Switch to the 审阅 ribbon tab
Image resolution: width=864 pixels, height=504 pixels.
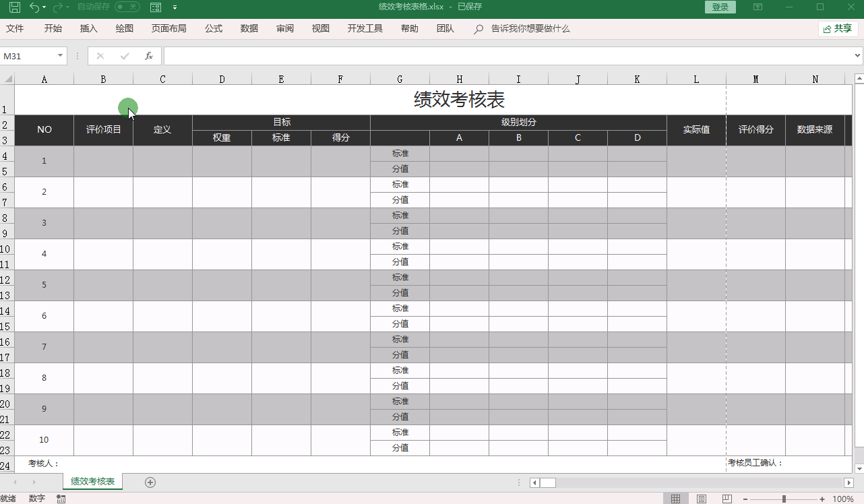[x=285, y=28]
